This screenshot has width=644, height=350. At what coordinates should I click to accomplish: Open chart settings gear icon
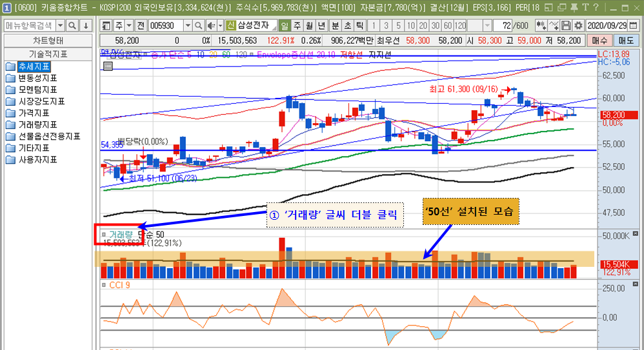[x=578, y=26]
